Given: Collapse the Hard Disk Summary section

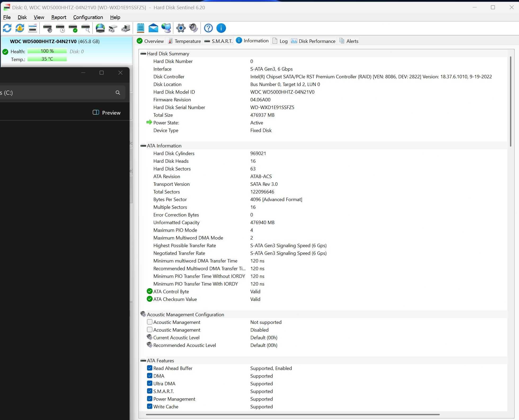Looking at the screenshot, I should pyautogui.click(x=143, y=54).
